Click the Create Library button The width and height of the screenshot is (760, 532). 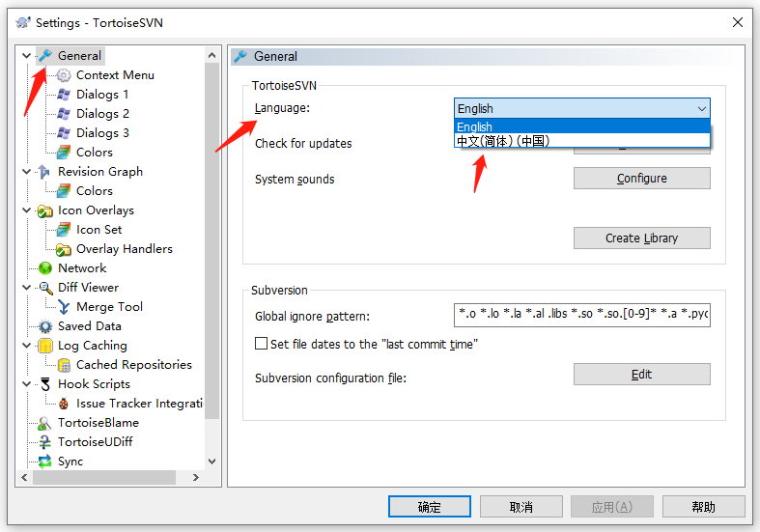[642, 238]
